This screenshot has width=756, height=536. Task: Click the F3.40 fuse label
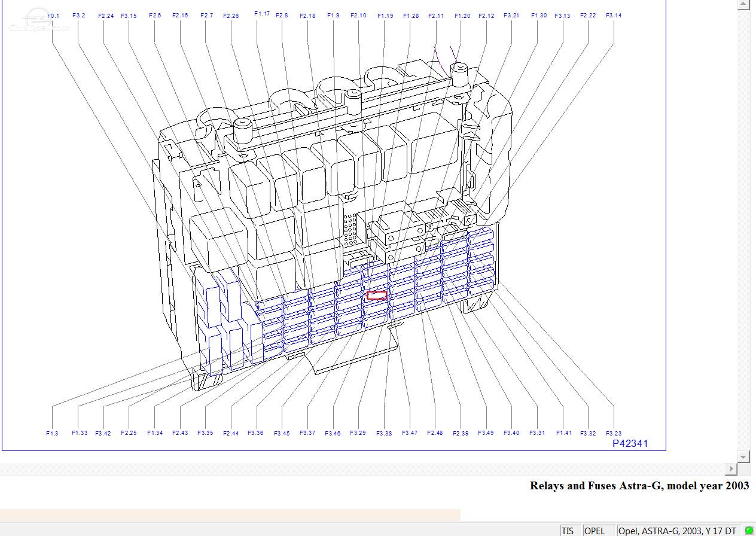pos(511,433)
